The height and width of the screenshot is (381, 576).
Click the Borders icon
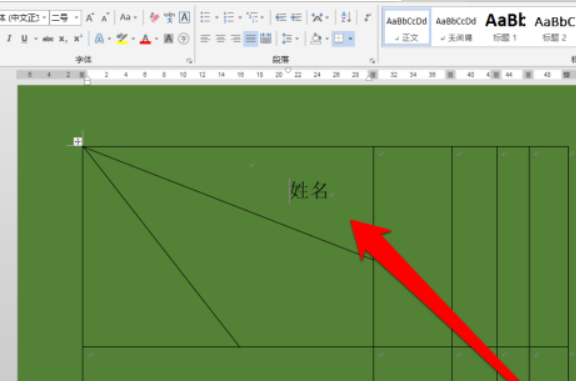[x=339, y=39]
